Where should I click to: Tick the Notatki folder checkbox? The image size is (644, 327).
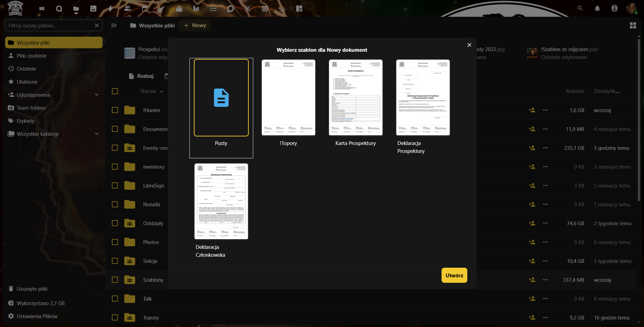[x=115, y=205]
